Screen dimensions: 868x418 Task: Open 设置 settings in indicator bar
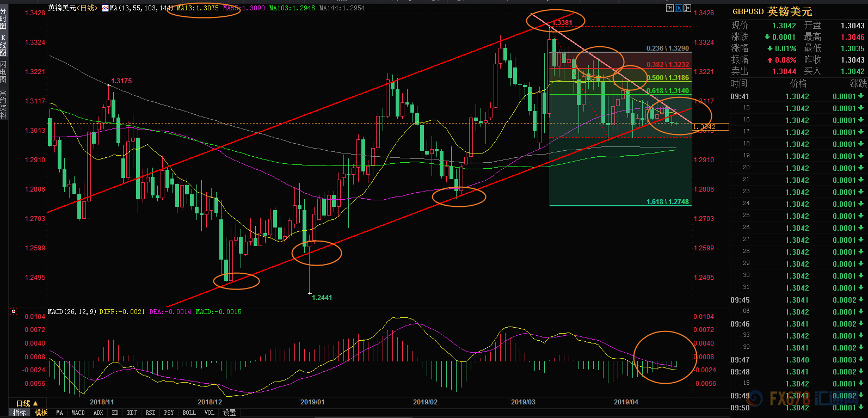point(230,413)
